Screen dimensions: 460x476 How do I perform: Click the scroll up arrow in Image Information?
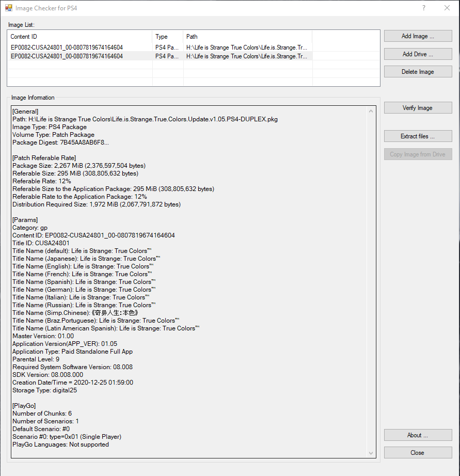(x=371, y=111)
